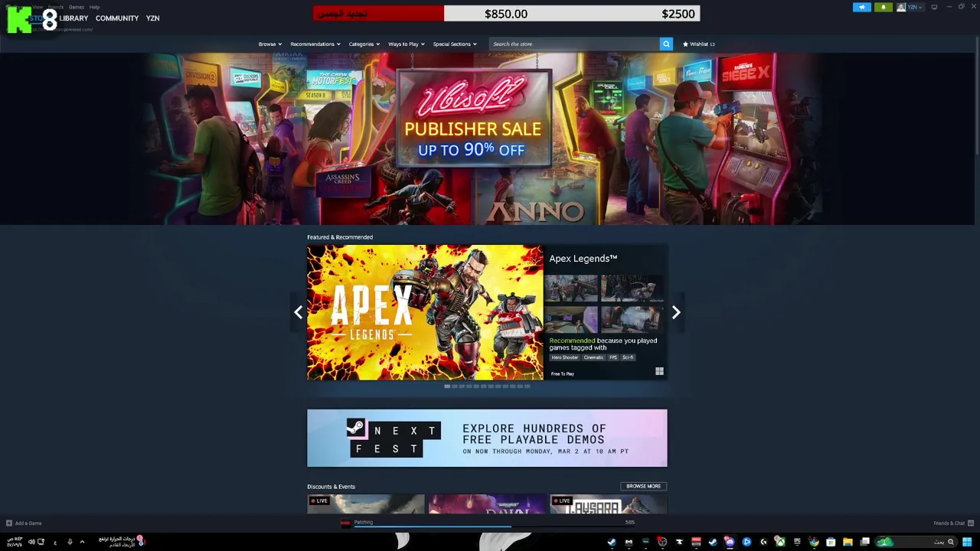Click the store search magnifier button
This screenshot has height=551, width=980.
click(x=666, y=44)
